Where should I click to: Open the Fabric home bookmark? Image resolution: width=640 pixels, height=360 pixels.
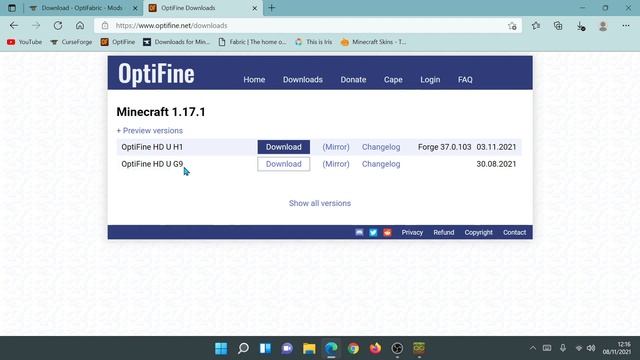pyautogui.click(x=253, y=42)
